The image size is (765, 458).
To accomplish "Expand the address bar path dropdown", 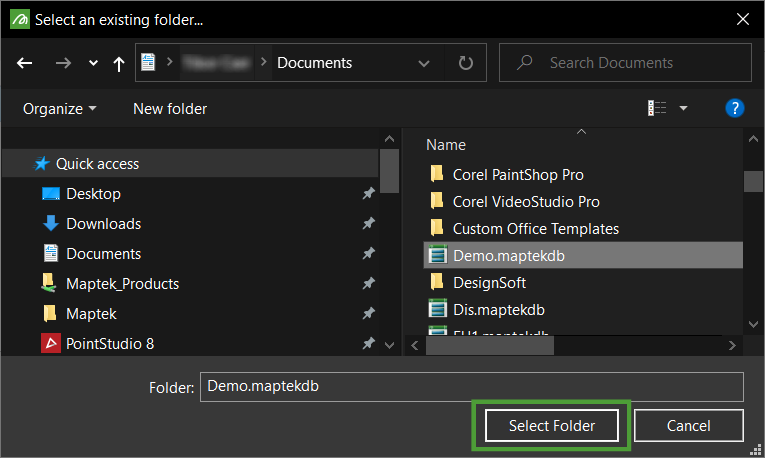I will [x=425, y=63].
